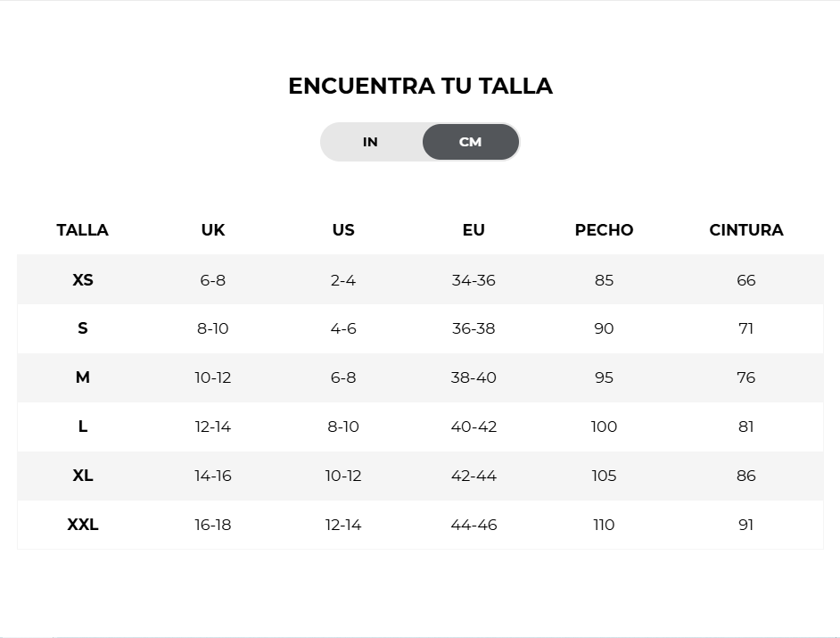
Task: Switch size units to IN
Action: [370, 142]
